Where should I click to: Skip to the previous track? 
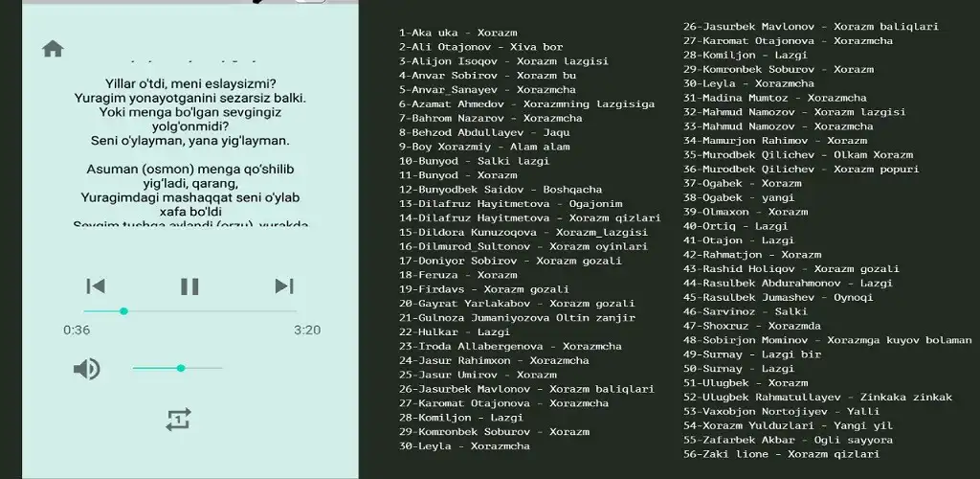[x=96, y=285]
